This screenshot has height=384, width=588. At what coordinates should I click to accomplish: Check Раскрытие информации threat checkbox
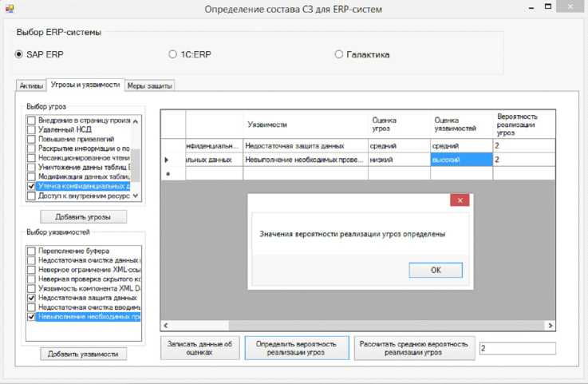tap(31, 148)
